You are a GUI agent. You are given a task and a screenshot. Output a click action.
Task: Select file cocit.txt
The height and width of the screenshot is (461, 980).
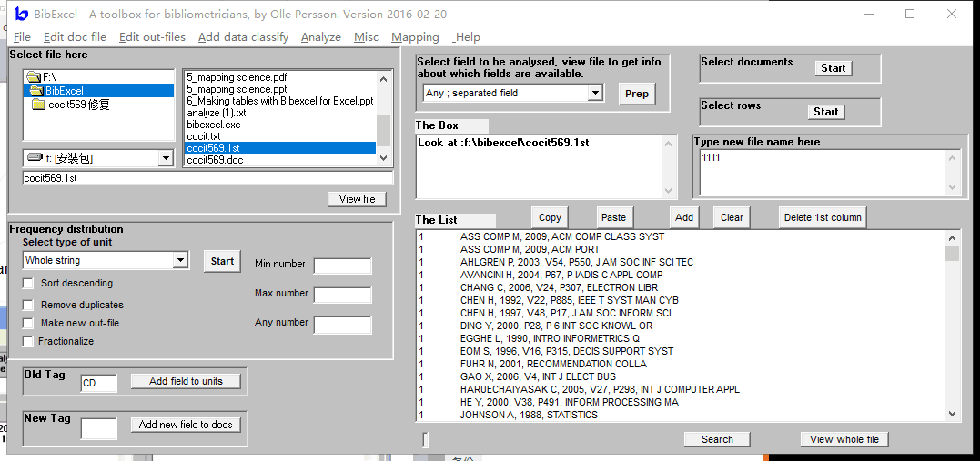[x=203, y=136]
